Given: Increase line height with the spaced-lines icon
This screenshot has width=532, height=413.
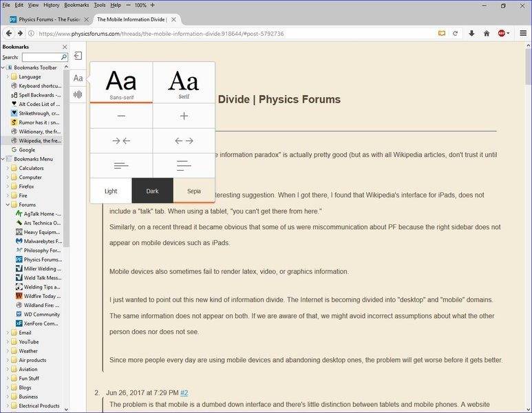Looking at the screenshot, I should coord(184,166).
